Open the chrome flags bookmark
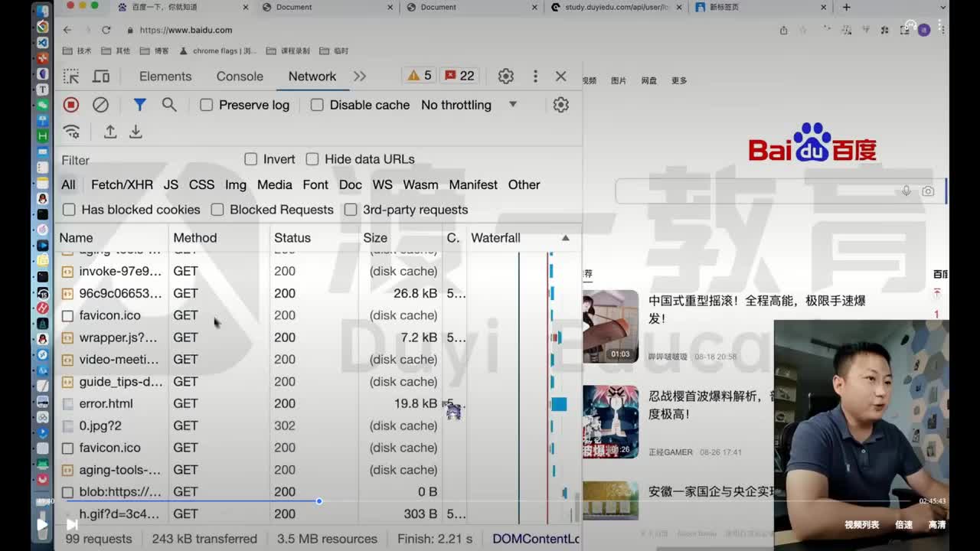 tap(217, 51)
